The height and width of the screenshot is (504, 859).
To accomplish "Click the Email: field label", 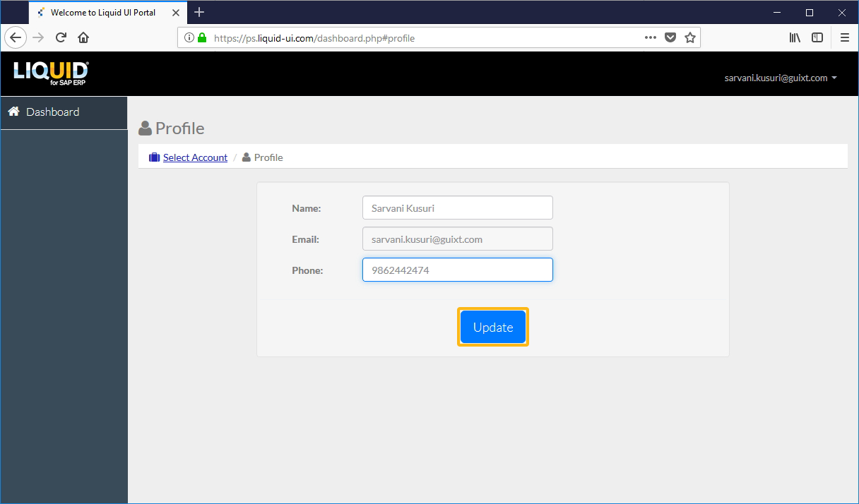I will pyautogui.click(x=306, y=239).
